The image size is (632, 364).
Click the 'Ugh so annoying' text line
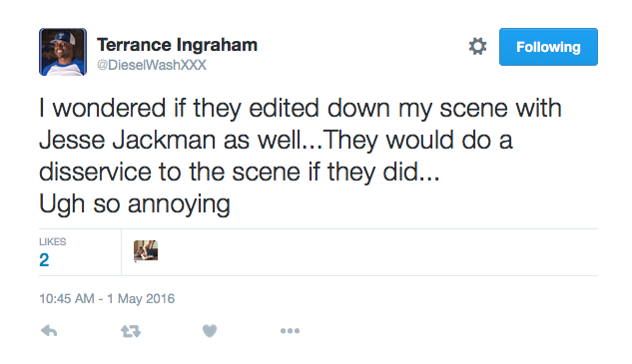click(135, 204)
